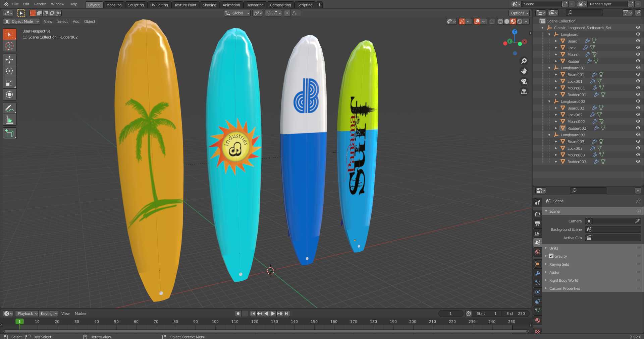Toggle the Gravity checkbox
644x339 pixels.
pyautogui.click(x=551, y=256)
